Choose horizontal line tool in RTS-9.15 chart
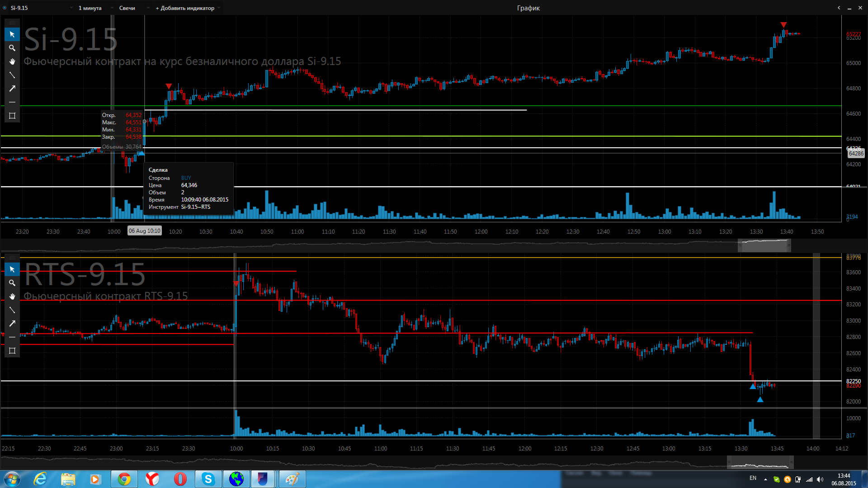Screen dimensions: 868x488 pyautogui.click(x=12, y=337)
